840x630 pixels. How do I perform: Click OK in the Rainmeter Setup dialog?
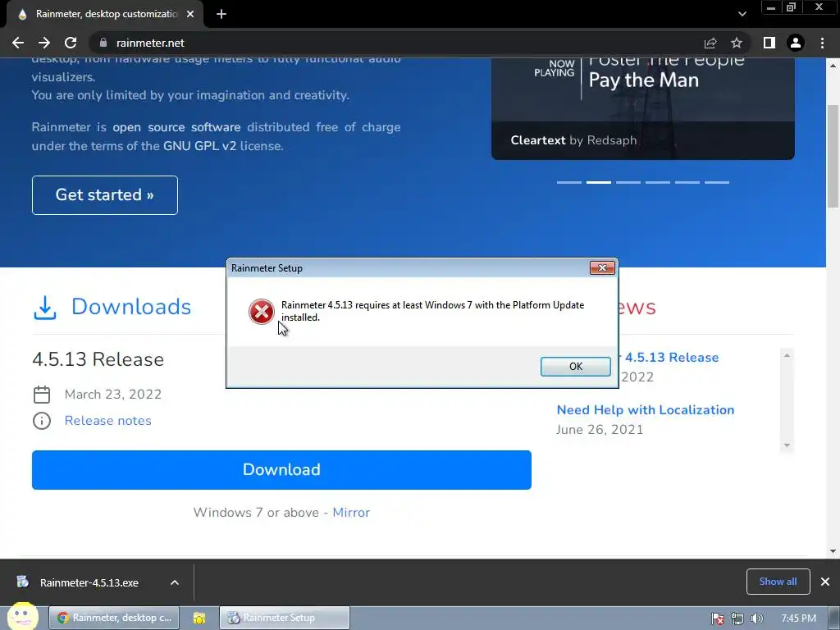click(575, 367)
